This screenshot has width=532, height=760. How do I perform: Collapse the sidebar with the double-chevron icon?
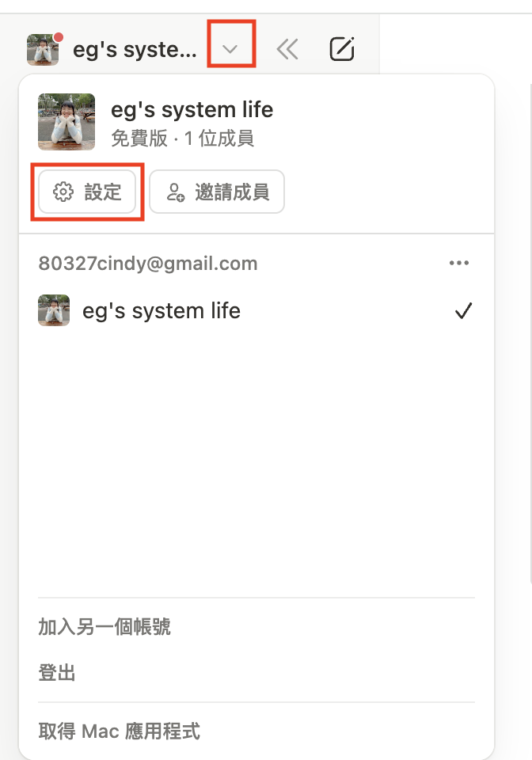pyautogui.click(x=287, y=50)
